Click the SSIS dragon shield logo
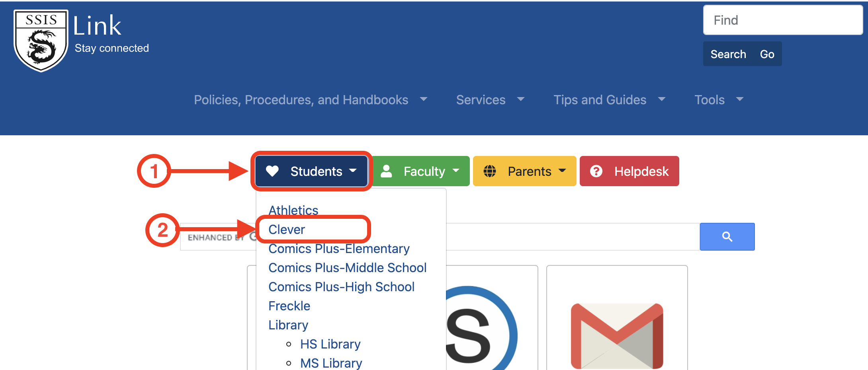 [x=41, y=41]
